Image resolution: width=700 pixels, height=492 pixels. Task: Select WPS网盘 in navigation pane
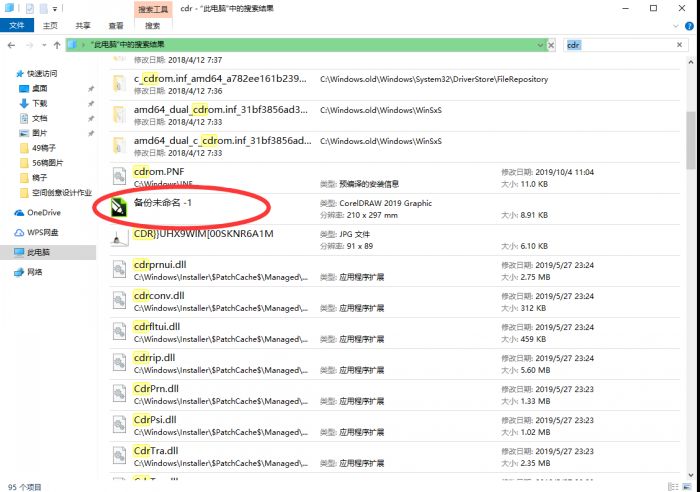[42, 232]
